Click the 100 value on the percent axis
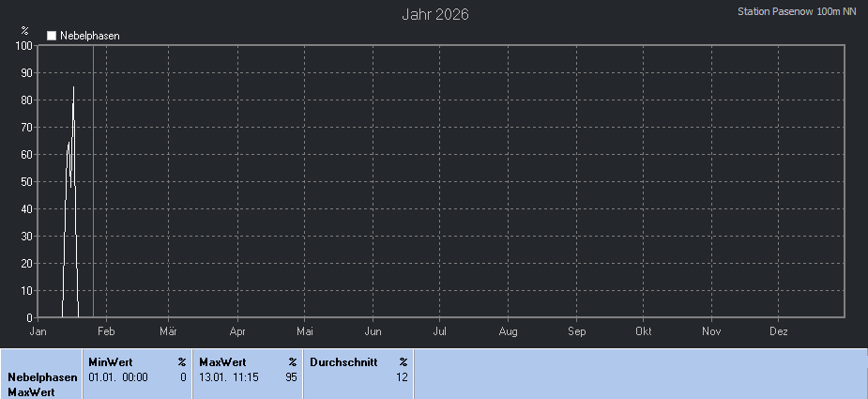The image size is (868, 399). click(24, 45)
